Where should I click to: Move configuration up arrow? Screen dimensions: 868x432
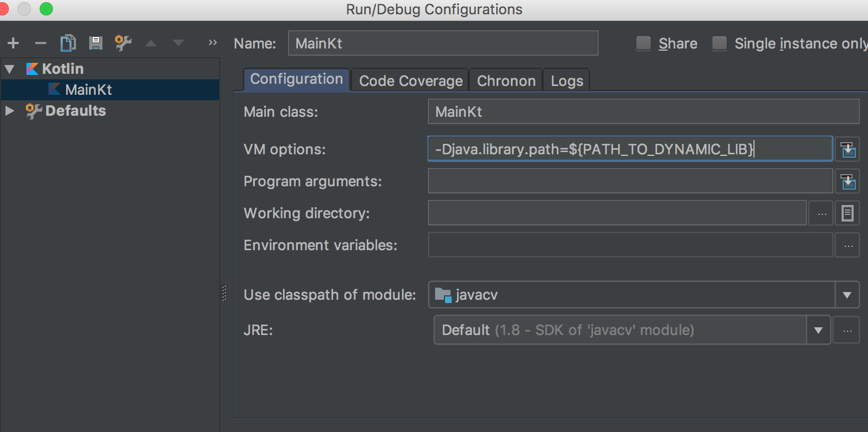click(x=151, y=43)
